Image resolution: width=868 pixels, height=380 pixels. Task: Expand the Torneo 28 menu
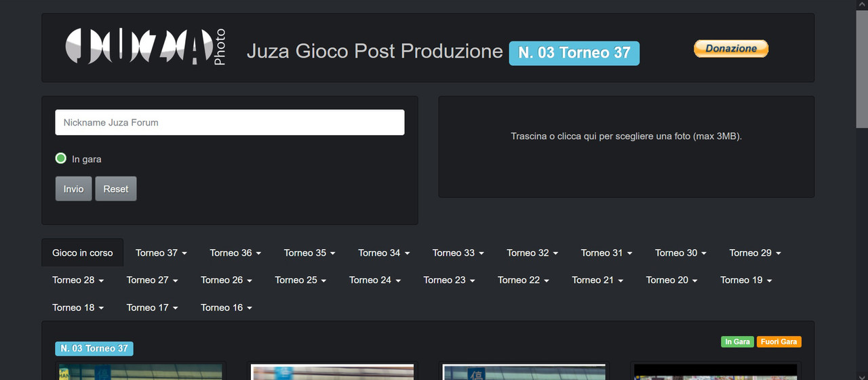(x=78, y=280)
